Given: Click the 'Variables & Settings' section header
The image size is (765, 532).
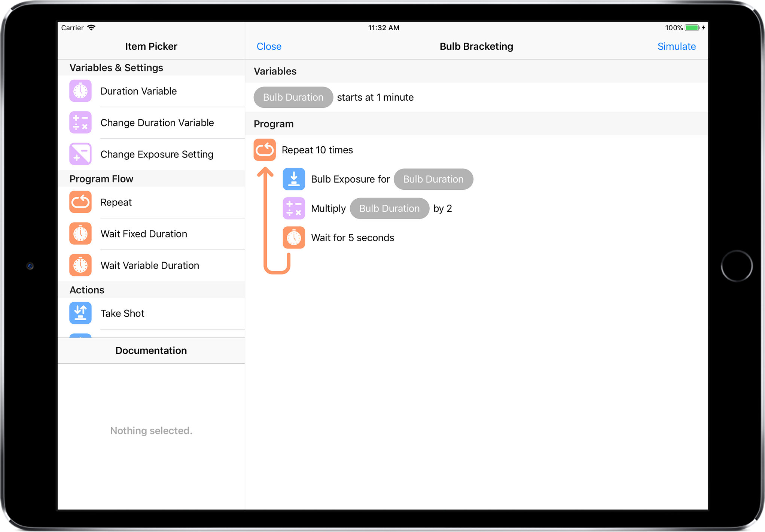Looking at the screenshot, I should point(151,68).
